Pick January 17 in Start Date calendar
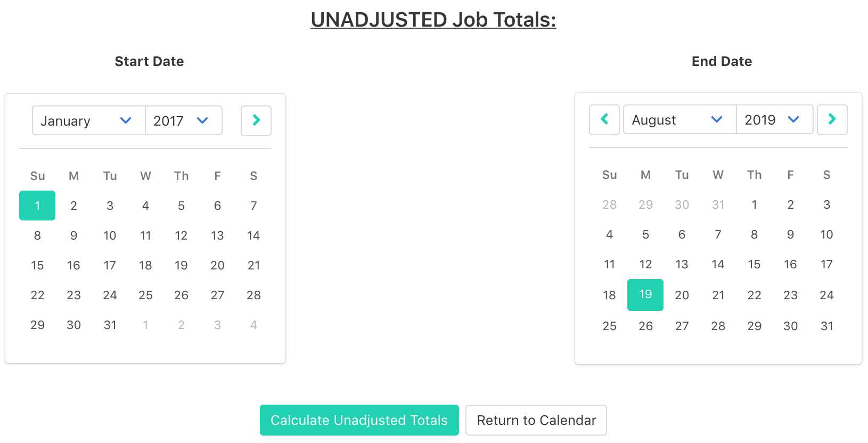The height and width of the screenshot is (443, 868). 110,265
